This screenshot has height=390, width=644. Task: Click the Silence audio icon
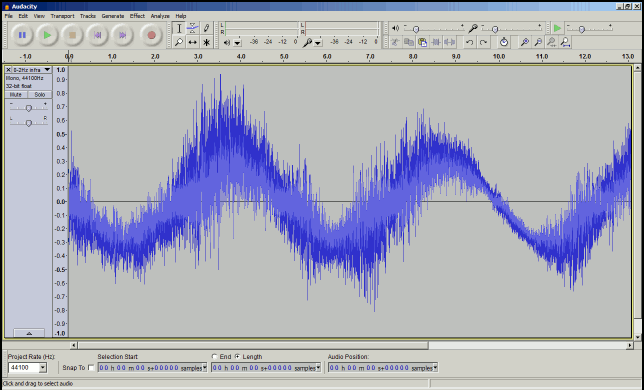point(450,42)
